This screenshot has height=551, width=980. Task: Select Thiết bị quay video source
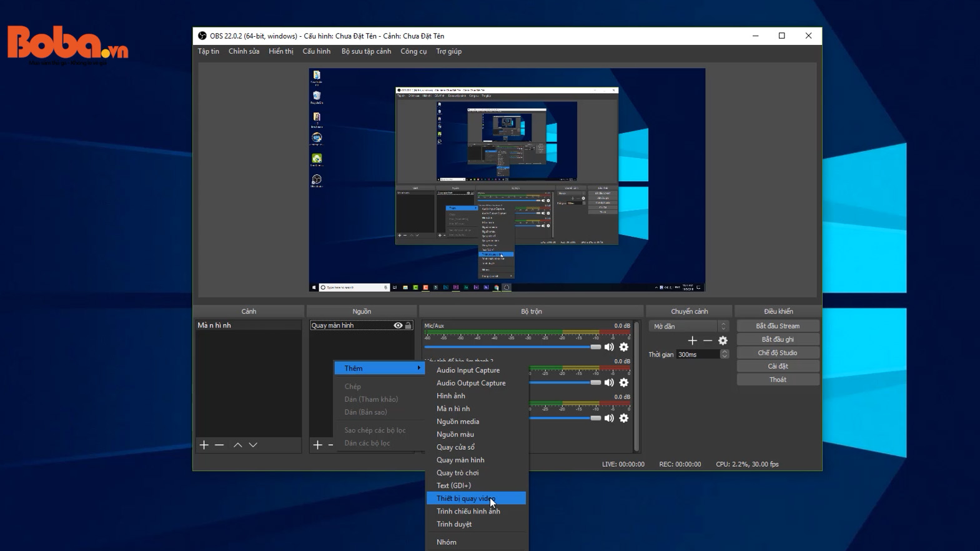point(476,498)
